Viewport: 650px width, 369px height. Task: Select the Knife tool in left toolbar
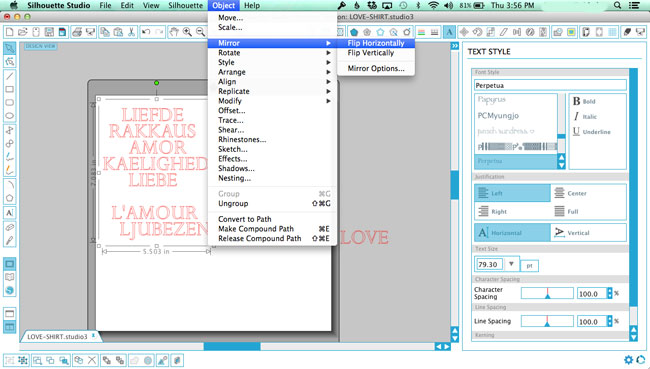[x=10, y=240]
